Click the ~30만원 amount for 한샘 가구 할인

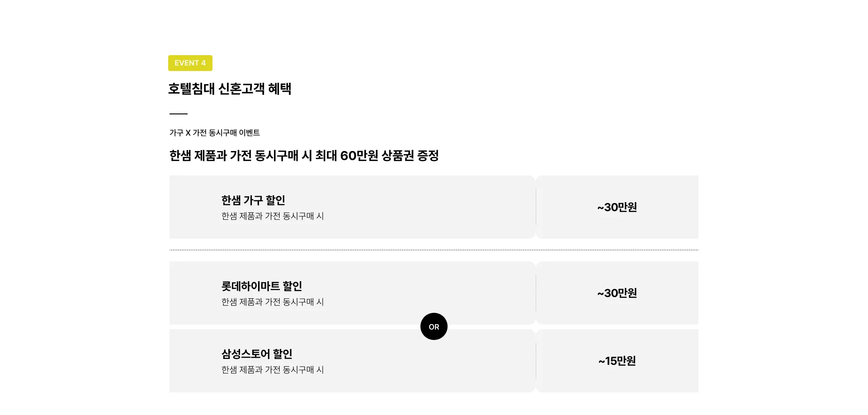tap(617, 207)
